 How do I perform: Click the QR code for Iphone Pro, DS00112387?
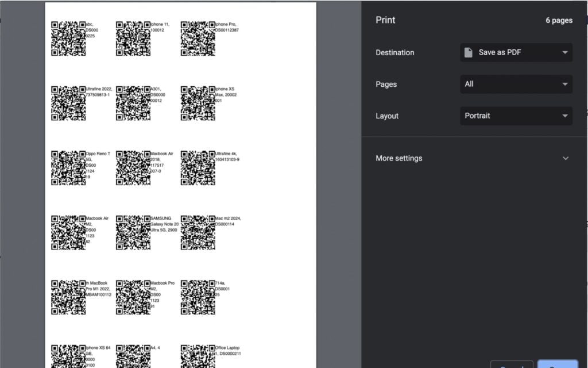[198, 39]
